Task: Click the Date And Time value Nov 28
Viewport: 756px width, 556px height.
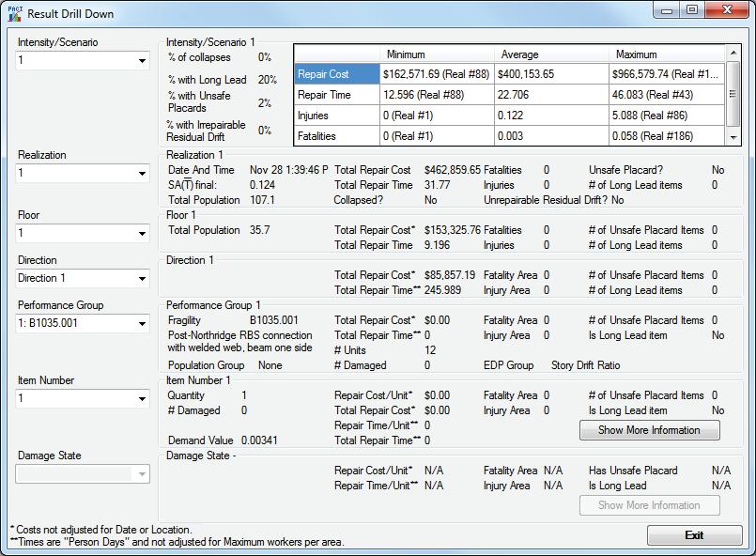Action: 289,170
